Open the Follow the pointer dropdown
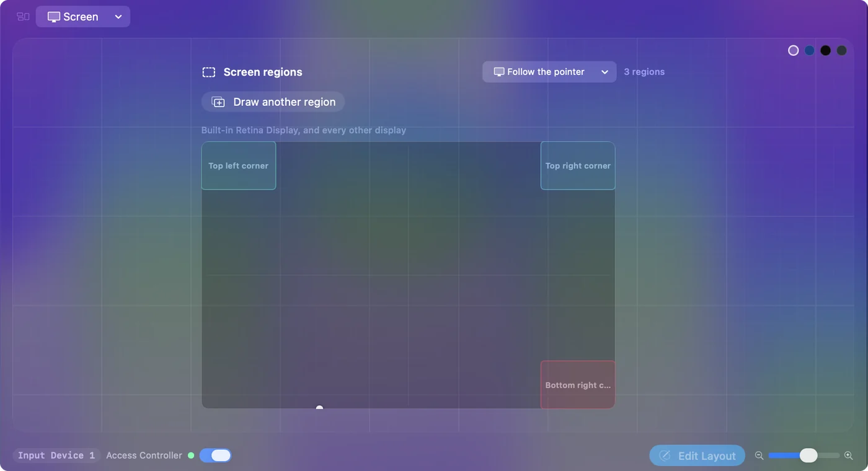 [549, 72]
